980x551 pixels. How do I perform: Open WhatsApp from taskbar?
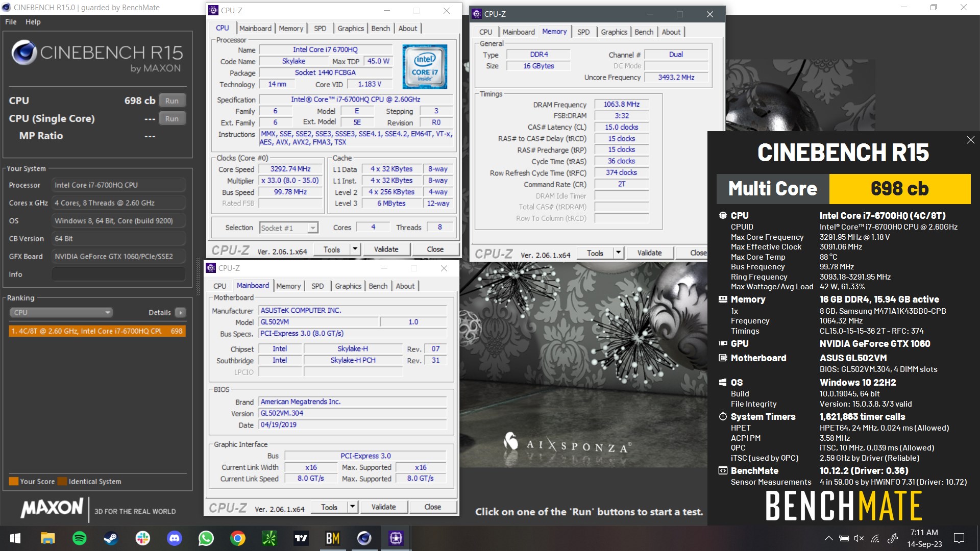(206, 538)
